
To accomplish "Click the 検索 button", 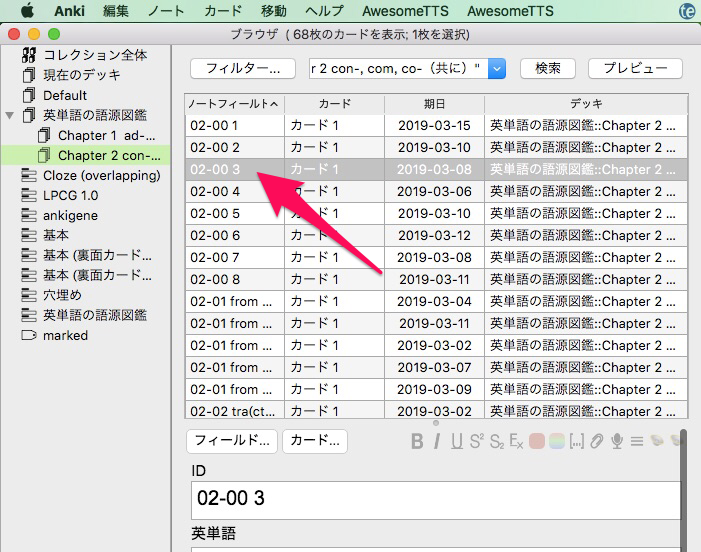I will point(548,68).
